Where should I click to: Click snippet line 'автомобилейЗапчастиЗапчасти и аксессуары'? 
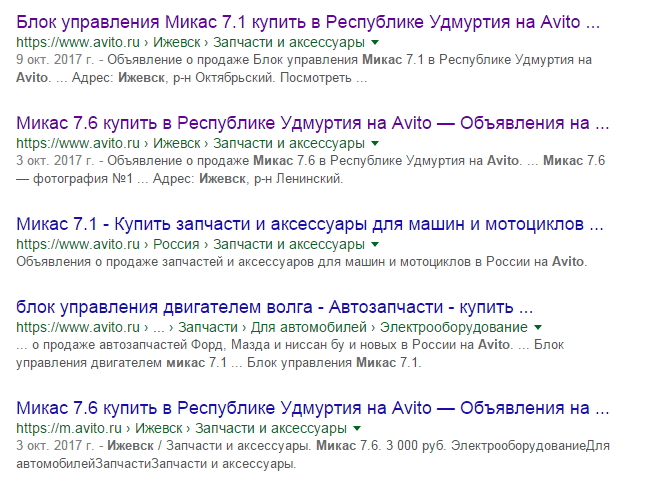pos(156,464)
